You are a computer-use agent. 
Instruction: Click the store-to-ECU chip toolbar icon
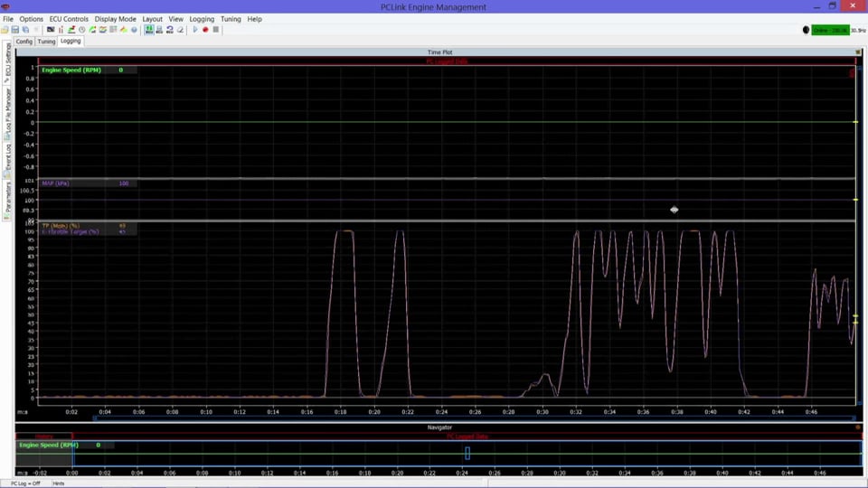[x=159, y=30]
